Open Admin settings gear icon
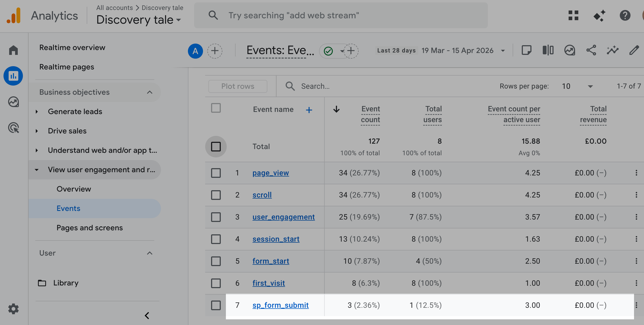Screen dimensions: 644x325 pyautogui.click(x=13, y=309)
